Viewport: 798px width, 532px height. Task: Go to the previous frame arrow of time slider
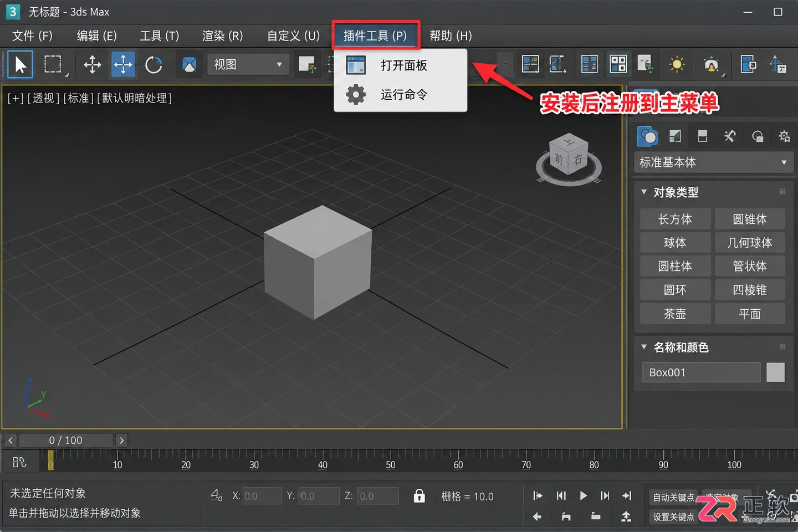tap(11, 441)
